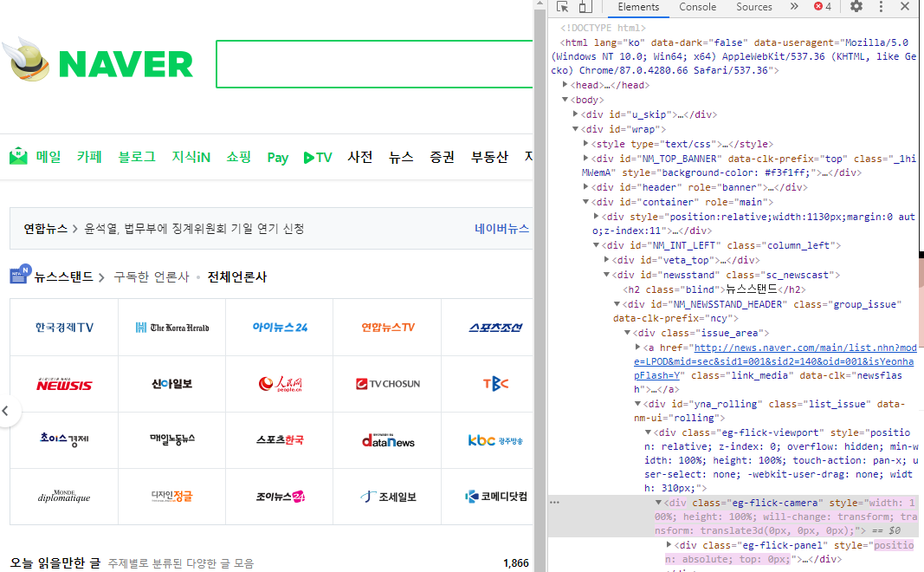Viewport: 924px width, 572px height.
Task: Click the hat mascot icon
Action: (x=26, y=60)
